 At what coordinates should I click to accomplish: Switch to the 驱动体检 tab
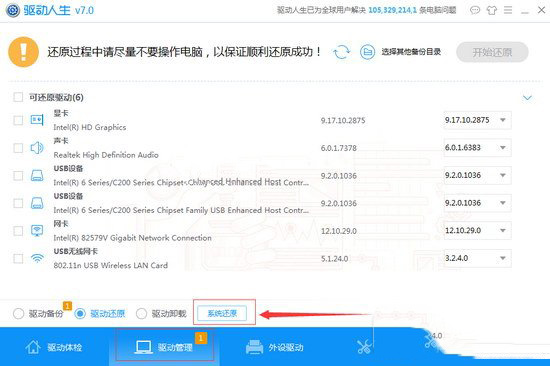[54, 347]
